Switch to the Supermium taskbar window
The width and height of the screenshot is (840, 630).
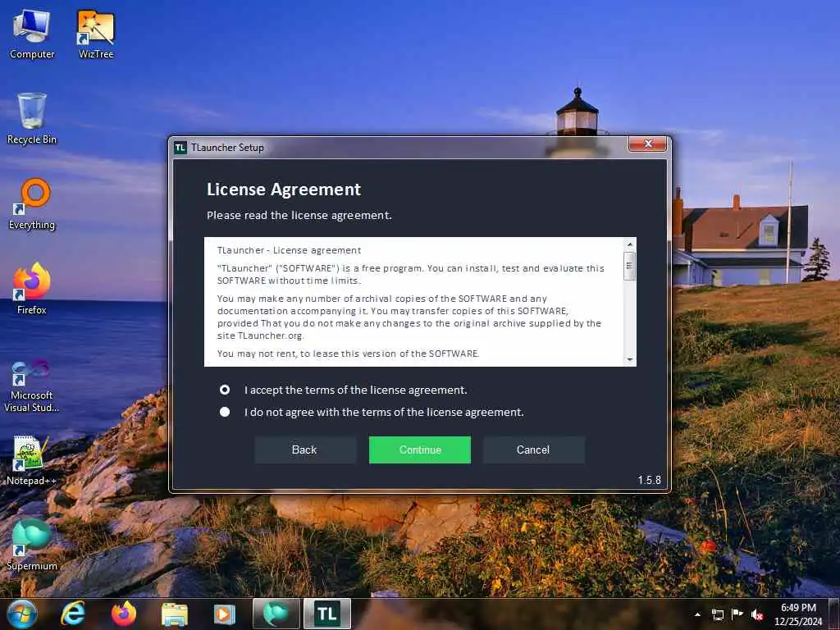point(276,614)
